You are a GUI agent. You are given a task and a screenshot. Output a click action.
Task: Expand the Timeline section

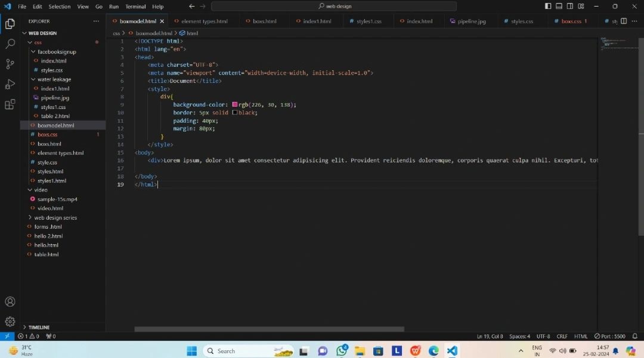tap(39, 327)
